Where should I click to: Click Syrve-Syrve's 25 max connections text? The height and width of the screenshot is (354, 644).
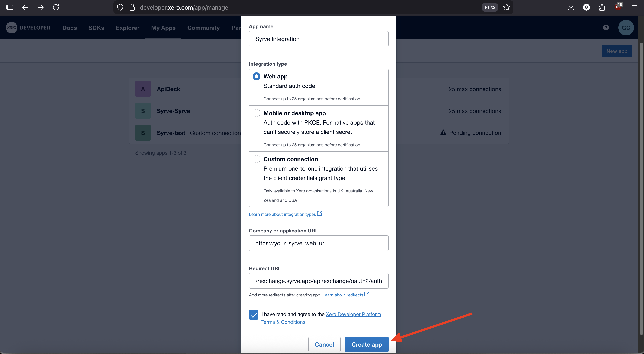[475, 111]
